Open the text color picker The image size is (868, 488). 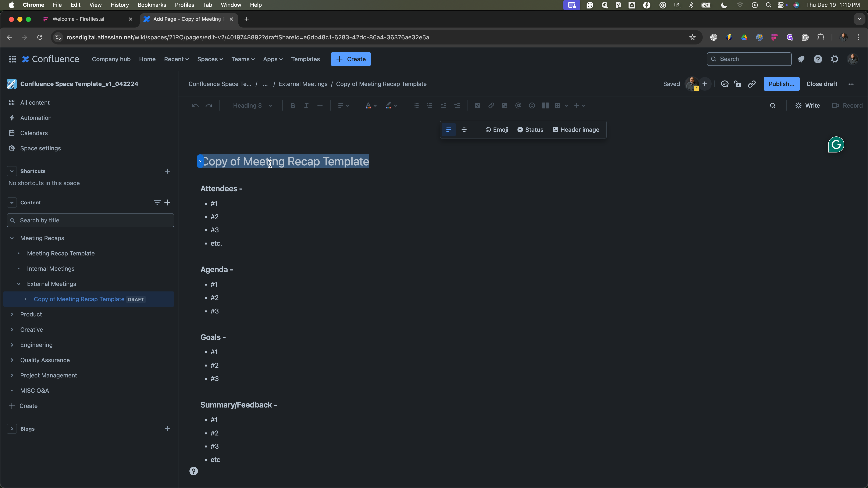pyautogui.click(x=371, y=105)
